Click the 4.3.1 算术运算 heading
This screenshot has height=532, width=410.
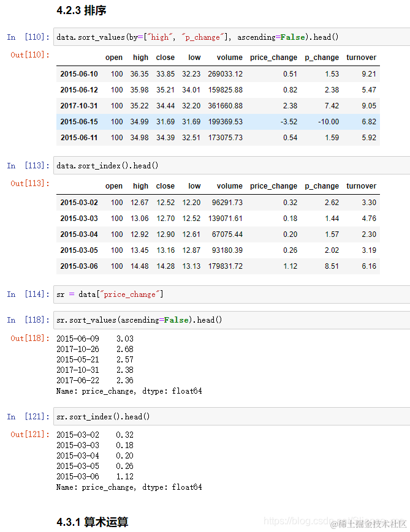(x=93, y=522)
